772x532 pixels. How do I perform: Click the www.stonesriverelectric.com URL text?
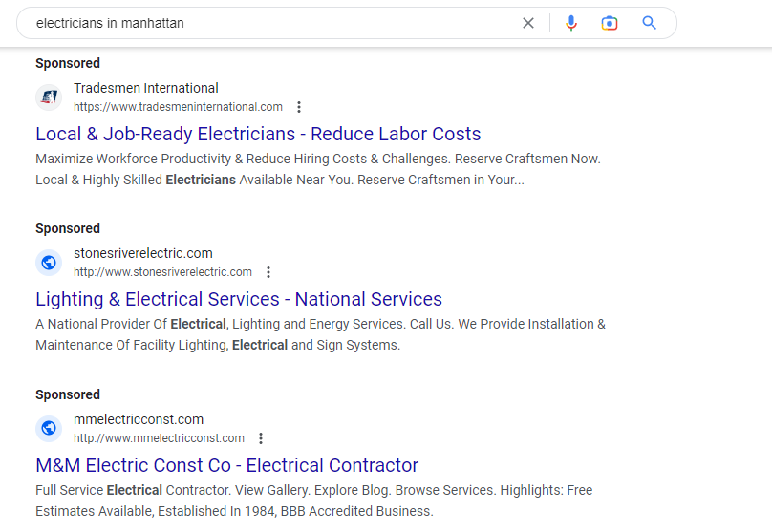[x=162, y=272]
